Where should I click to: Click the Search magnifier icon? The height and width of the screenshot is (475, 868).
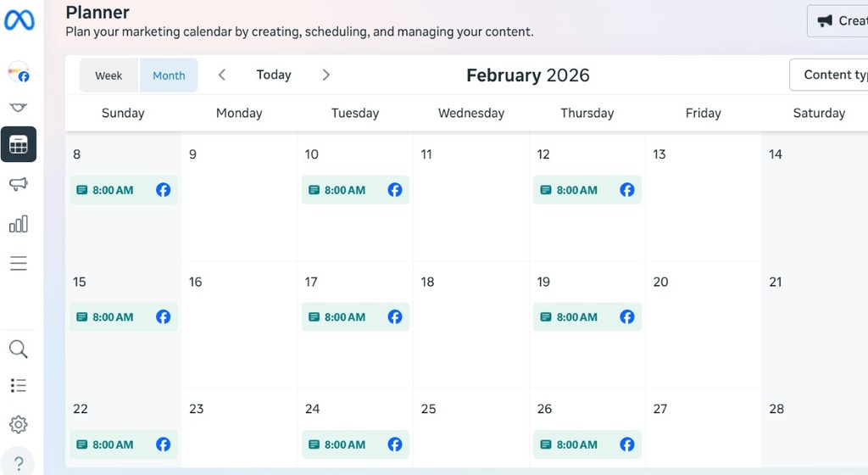19,349
